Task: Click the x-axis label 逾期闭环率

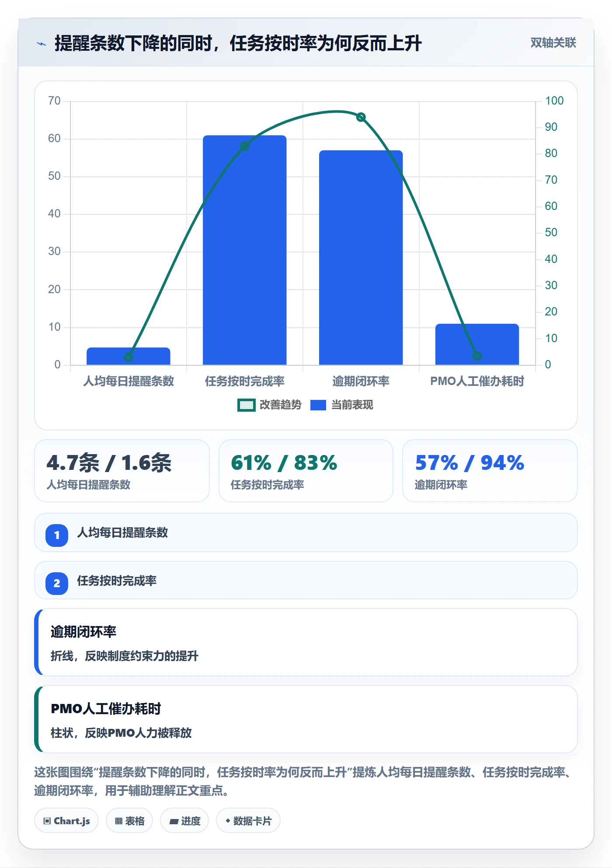Action: click(x=361, y=381)
